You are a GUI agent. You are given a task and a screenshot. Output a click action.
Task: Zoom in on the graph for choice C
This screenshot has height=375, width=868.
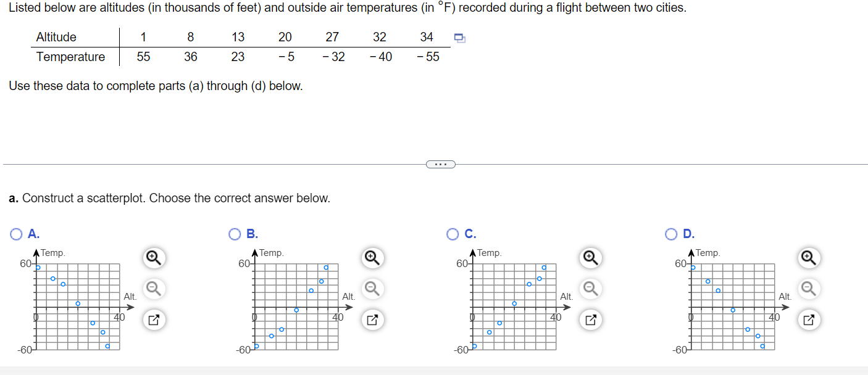589,257
